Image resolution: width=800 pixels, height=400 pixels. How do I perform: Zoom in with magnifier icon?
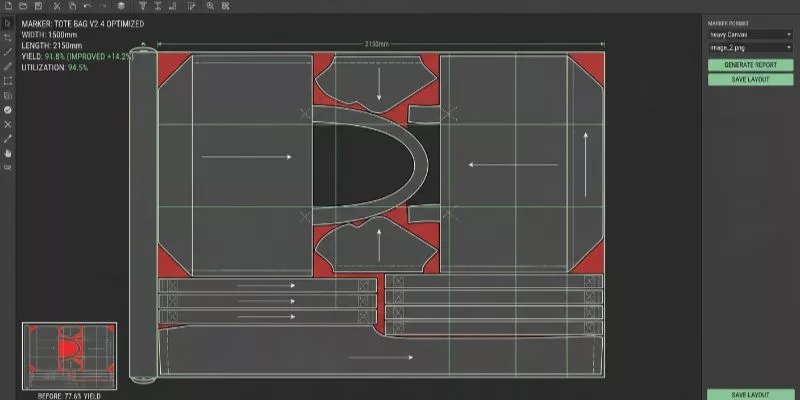tap(210, 6)
